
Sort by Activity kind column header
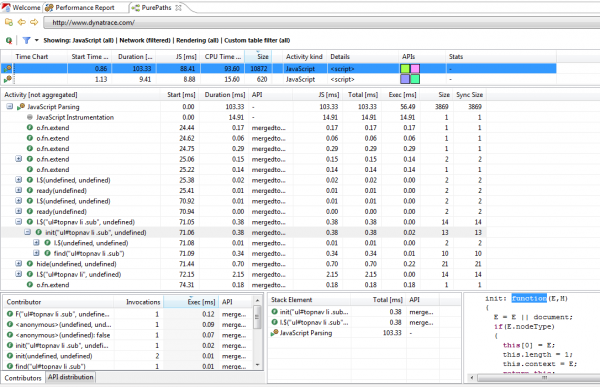(x=304, y=57)
